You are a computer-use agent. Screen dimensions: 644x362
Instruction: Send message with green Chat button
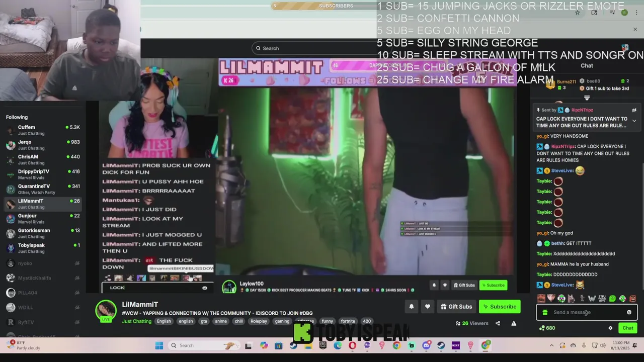click(x=627, y=328)
